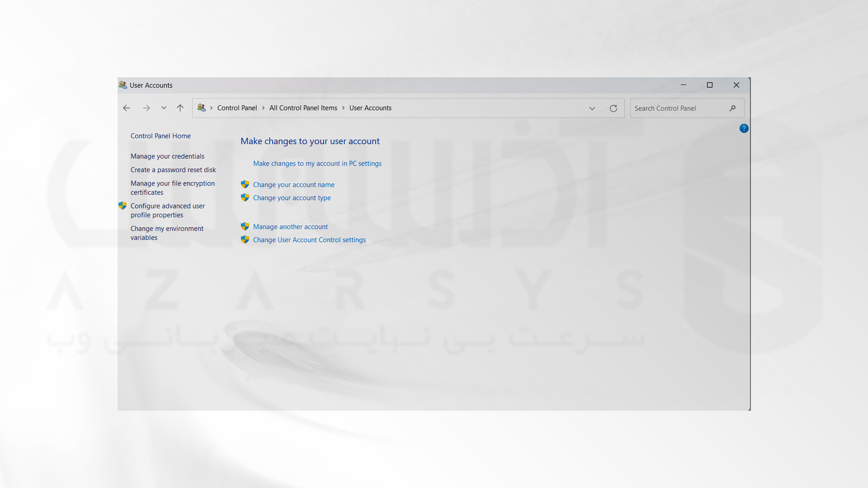Click Change User Account Control settings
868x488 pixels.
309,239
